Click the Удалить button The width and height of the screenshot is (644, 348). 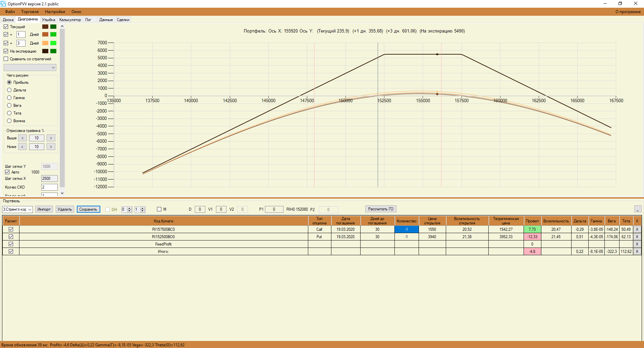65,209
